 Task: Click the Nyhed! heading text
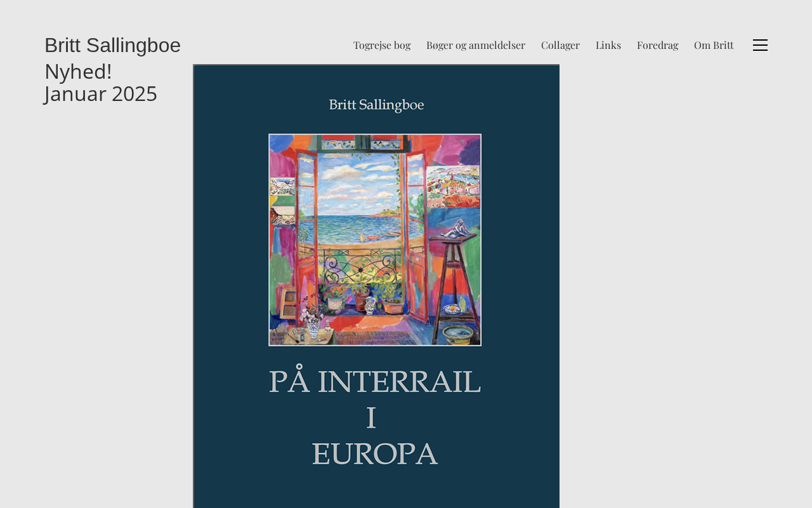(78, 72)
